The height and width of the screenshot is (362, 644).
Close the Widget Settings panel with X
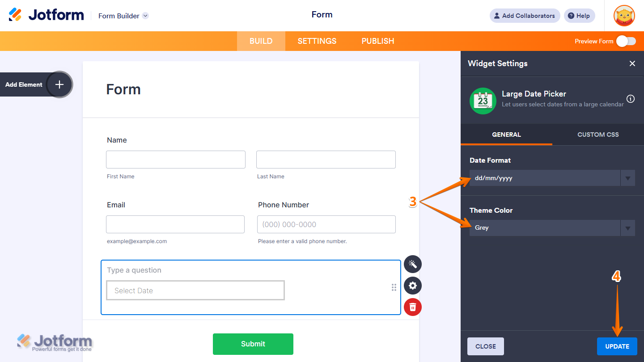(x=632, y=63)
